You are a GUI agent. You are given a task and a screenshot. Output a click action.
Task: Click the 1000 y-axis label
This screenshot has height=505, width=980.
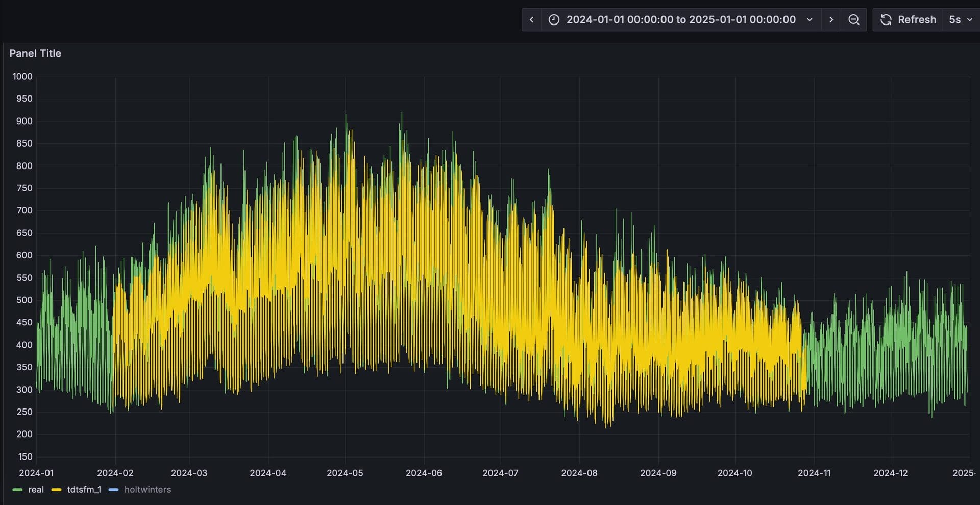click(x=22, y=76)
